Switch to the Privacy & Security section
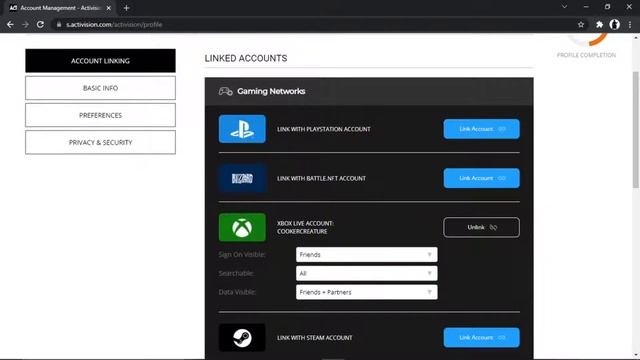The height and width of the screenshot is (360, 640). [x=100, y=142]
